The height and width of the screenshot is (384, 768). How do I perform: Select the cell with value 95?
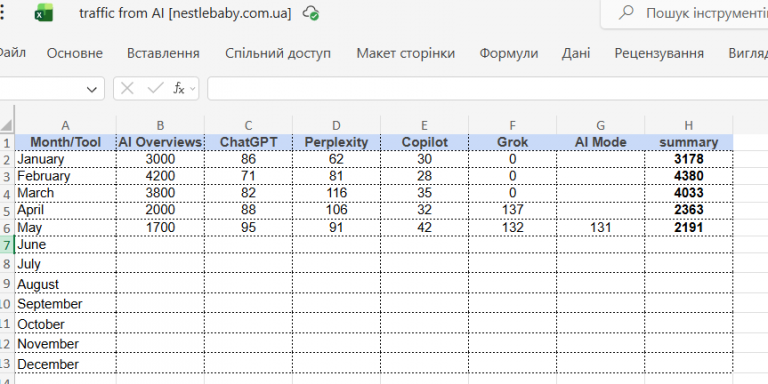(x=248, y=227)
